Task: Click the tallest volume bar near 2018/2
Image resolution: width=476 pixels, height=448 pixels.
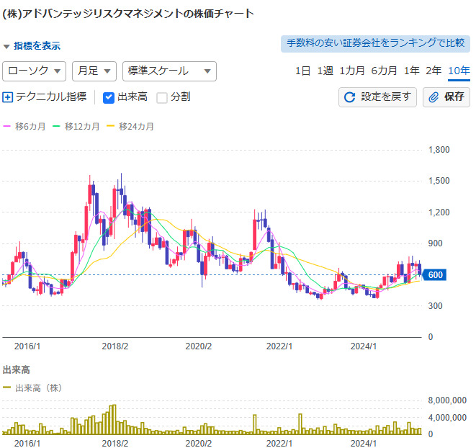Action: pos(114,419)
